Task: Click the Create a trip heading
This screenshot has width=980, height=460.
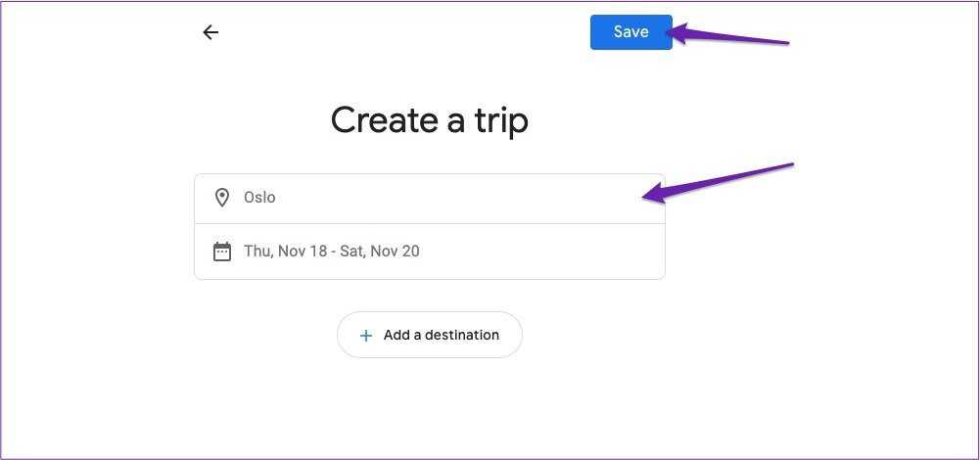Action: pyautogui.click(x=429, y=120)
